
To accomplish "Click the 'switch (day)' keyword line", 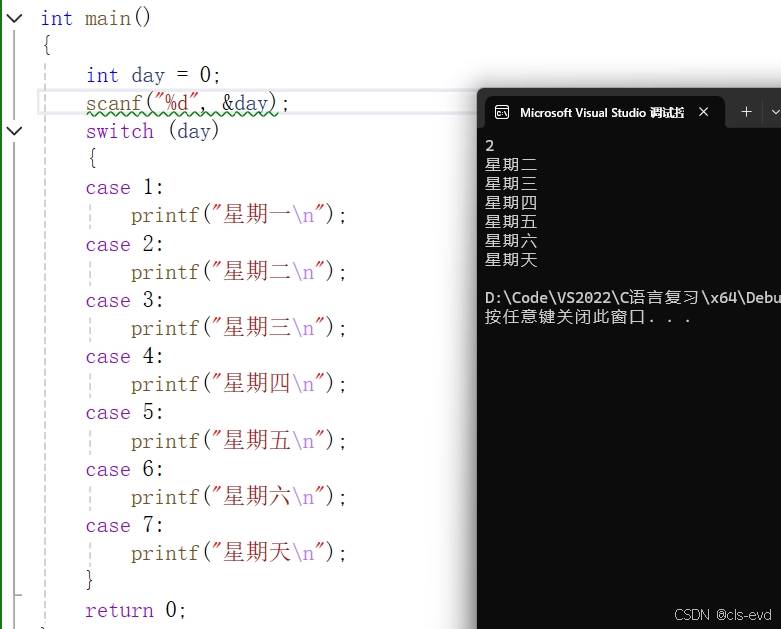I will pos(152,131).
